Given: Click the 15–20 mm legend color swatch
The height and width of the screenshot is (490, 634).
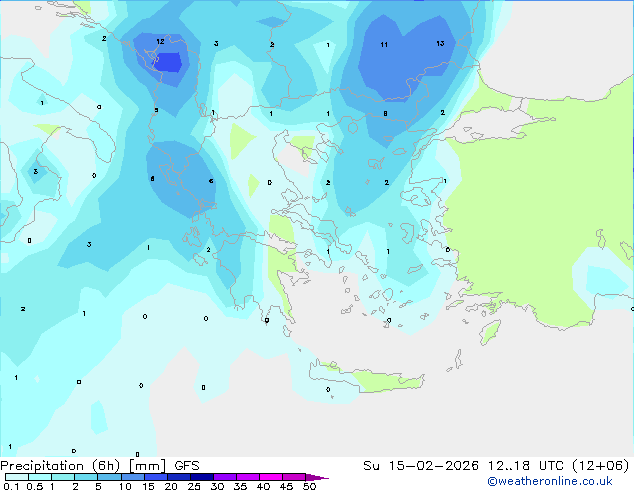Looking at the screenshot, I should click(x=155, y=477).
